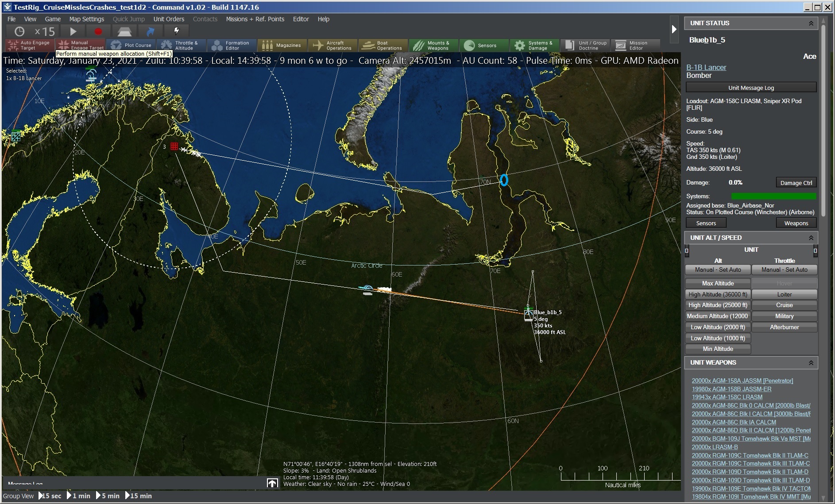Select High Altitude (25000 ft) preset
Screen dimensions: 835x504
(x=718, y=305)
